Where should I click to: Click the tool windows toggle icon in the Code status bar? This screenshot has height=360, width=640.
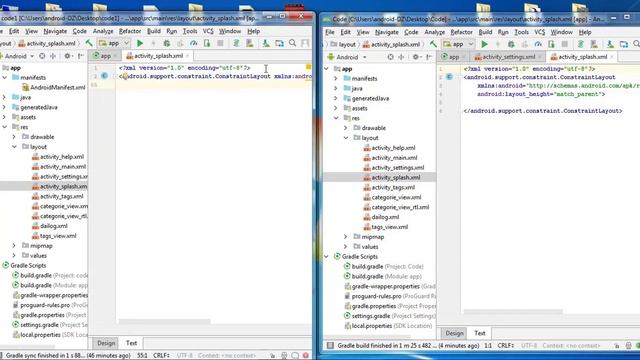(x=330, y=345)
